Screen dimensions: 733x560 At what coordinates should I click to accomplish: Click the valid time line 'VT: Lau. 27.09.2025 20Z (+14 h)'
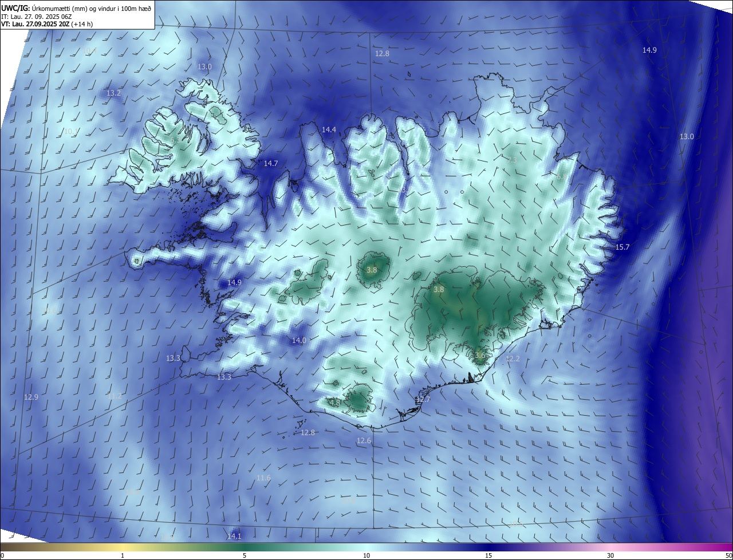(x=47, y=24)
